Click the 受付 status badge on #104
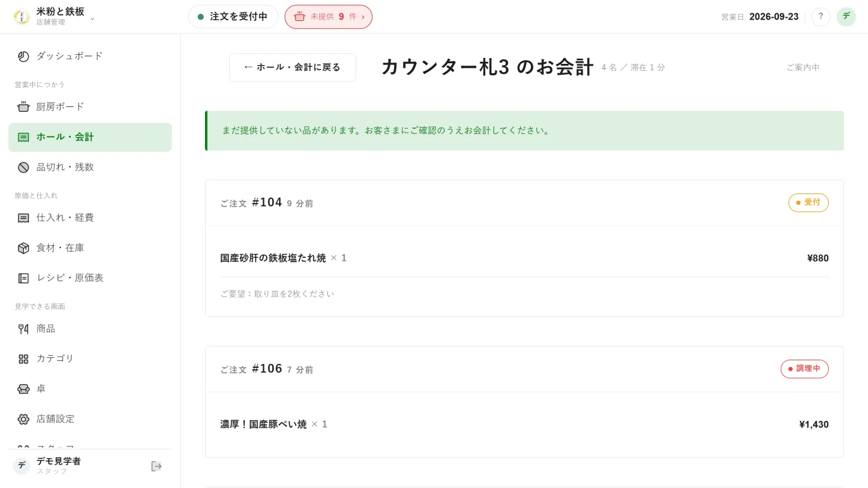 (x=808, y=203)
